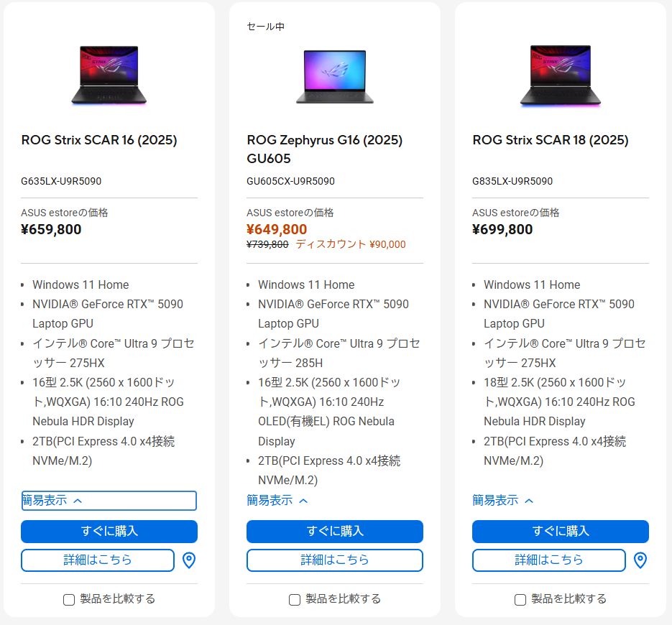672x625 pixels.
Task: Buy ROG Strix SCAR 18 with すぐに購入
Action: coord(561,531)
